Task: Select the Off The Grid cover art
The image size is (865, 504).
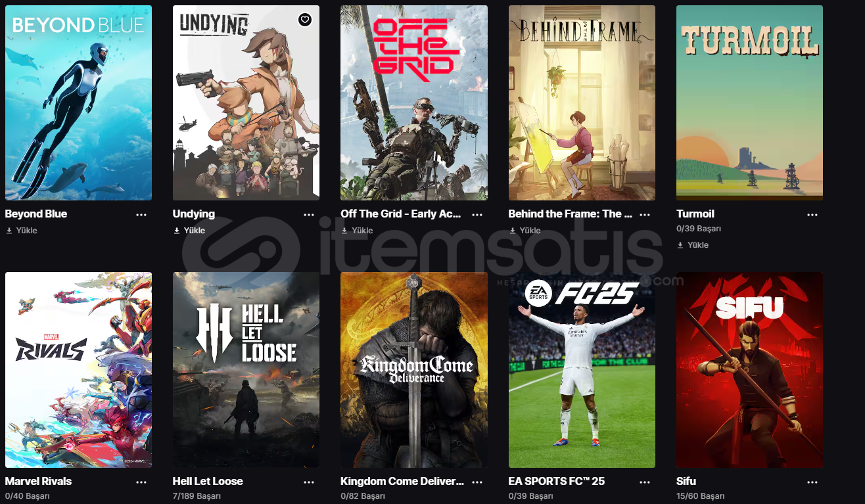Action: pyautogui.click(x=414, y=103)
